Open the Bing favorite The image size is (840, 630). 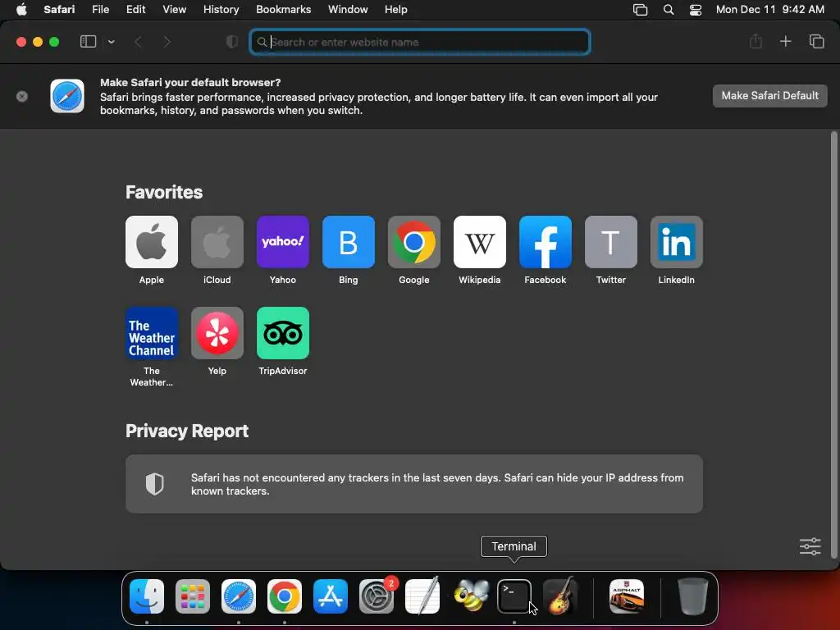[x=348, y=242]
